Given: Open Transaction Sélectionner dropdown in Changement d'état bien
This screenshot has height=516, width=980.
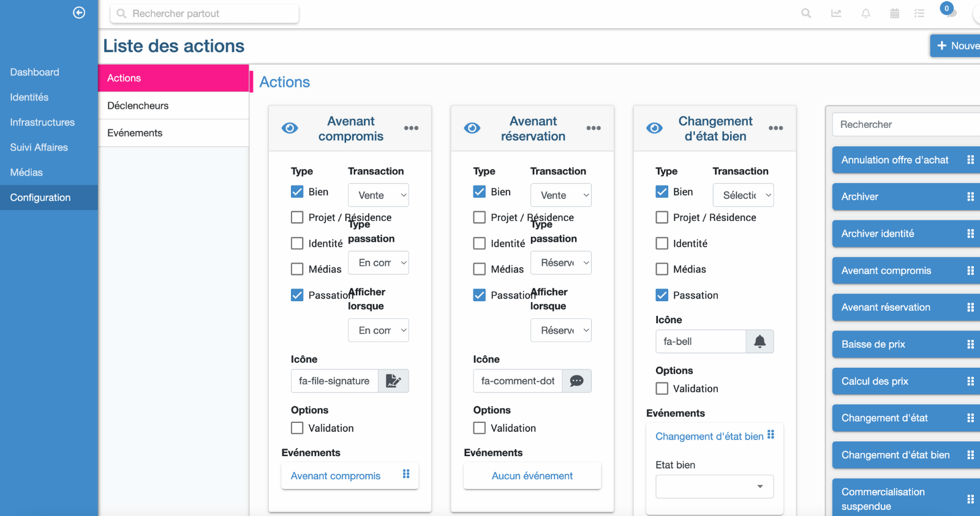Looking at the screenshot, I should (x=744, y=195).
